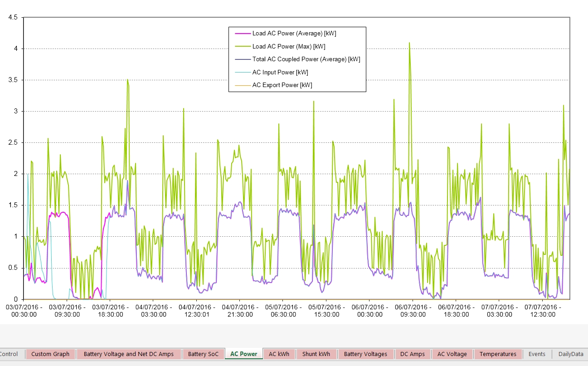The image size is (588, 366).
Task: Select AC Export Power legend entry
Action: (282, 85)
